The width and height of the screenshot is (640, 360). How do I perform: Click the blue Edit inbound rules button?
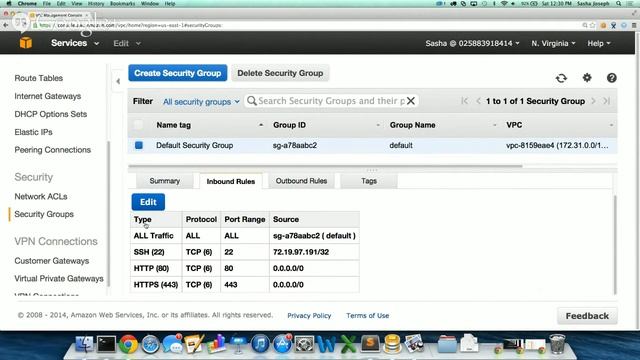coord(148,202)
